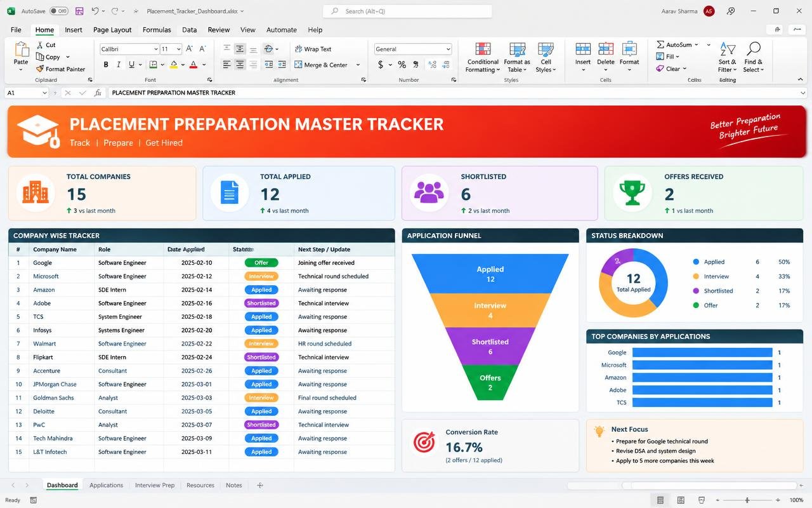Viewport: 812px width, 508px height.
Task: Apply the red font color swatch
Action: click(x=194, y=65)
